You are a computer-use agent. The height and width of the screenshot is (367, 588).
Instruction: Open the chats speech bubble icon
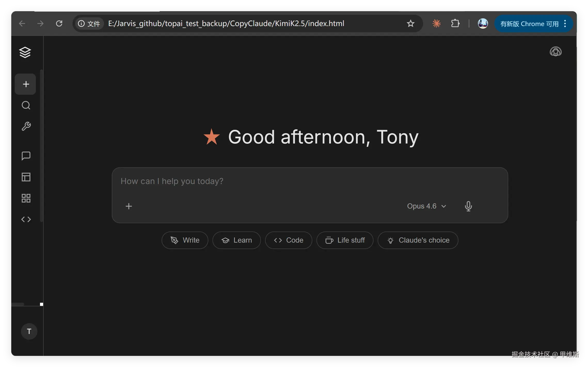[26, 156]
